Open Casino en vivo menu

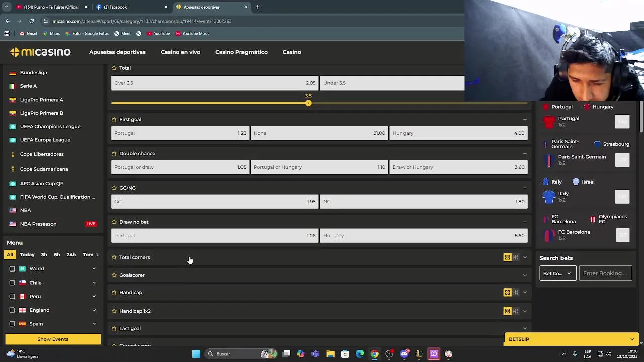click(x=180, y=52)
